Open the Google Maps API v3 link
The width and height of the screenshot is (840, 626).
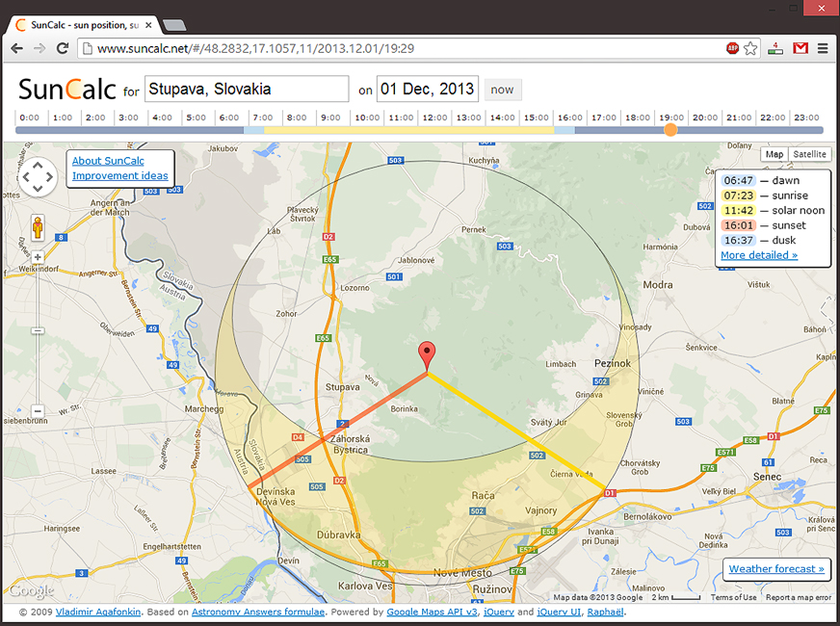[x=432, y=612]
